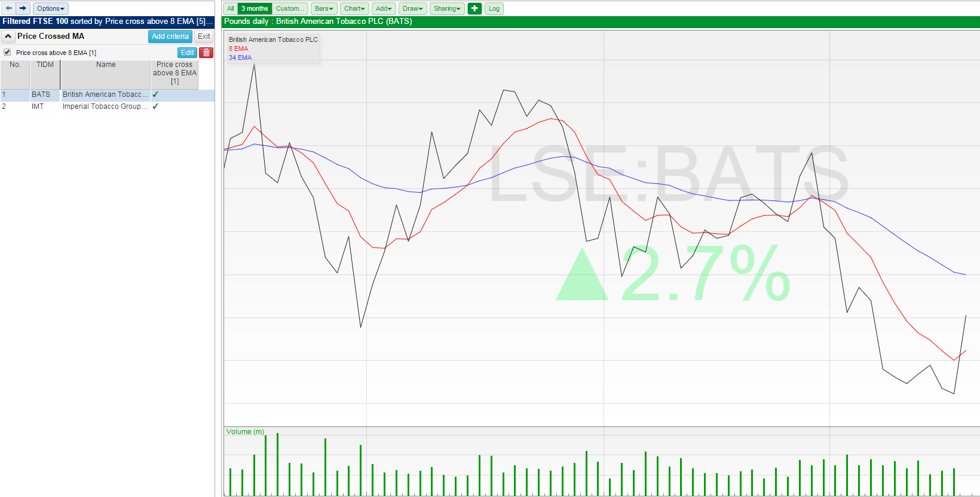Open the Bars dropdown menu
The width and height of the screenshot is (980, 497).
[x=324, y=8]
